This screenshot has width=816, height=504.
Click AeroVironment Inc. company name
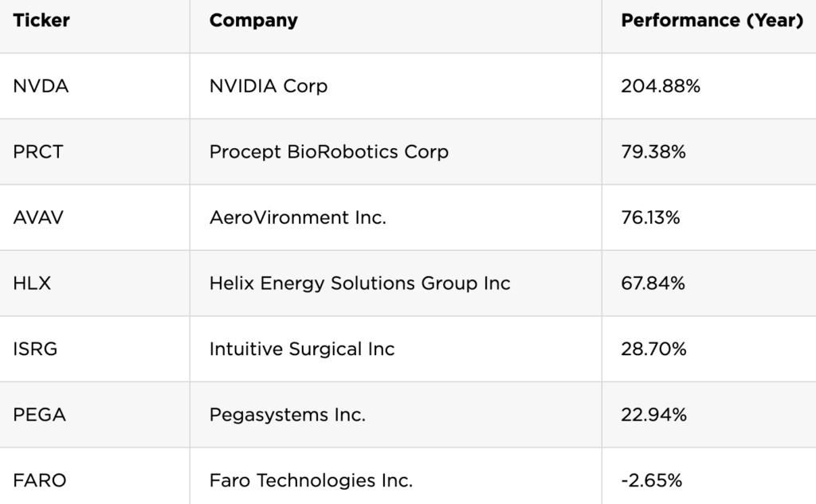tap(298, 217)
